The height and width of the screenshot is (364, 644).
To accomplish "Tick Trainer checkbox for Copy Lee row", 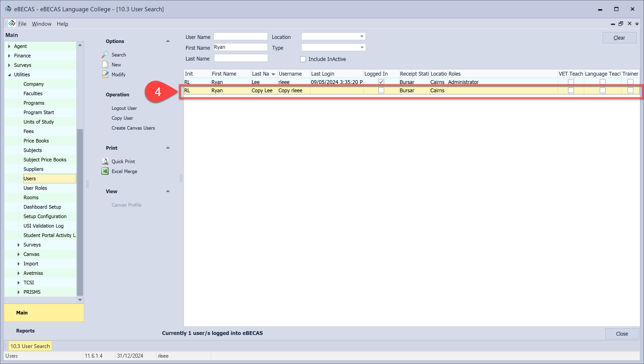I will 630,90.
